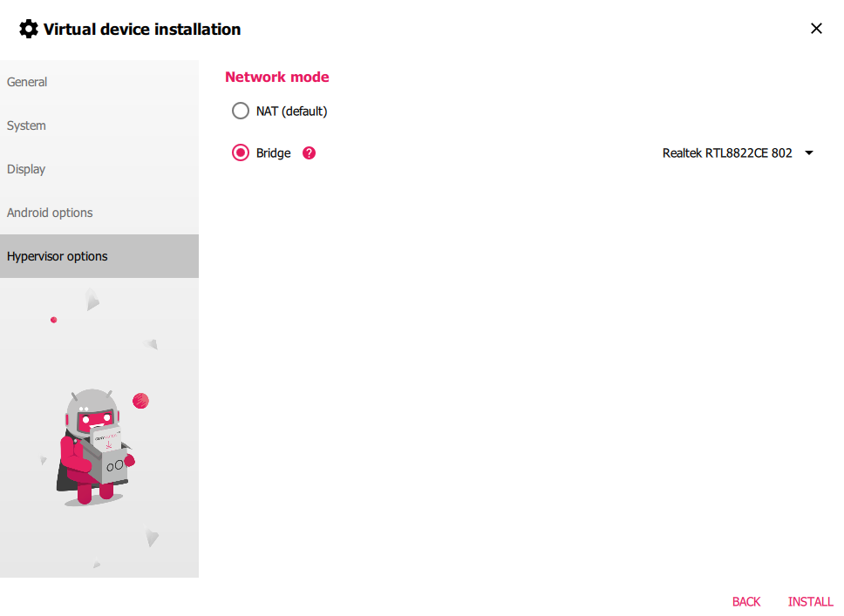Image resolution: width=844 pixels, height=616 pixels.
Task: Click the Genymotion robot mascot illustration
Action: pyautogui.click(x=95, y=448)
